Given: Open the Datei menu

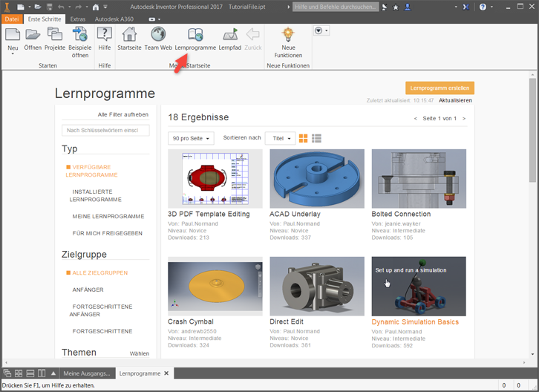Looking at the screenshot, I should tap(12, 19).
